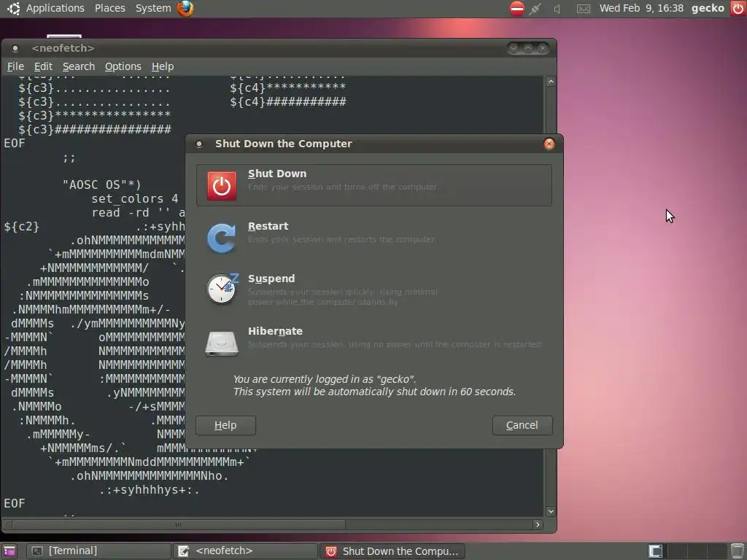This screenshot has height=560, width=747.
Task: Click the first EOF line in editor
Action: (x=15, y=144)
